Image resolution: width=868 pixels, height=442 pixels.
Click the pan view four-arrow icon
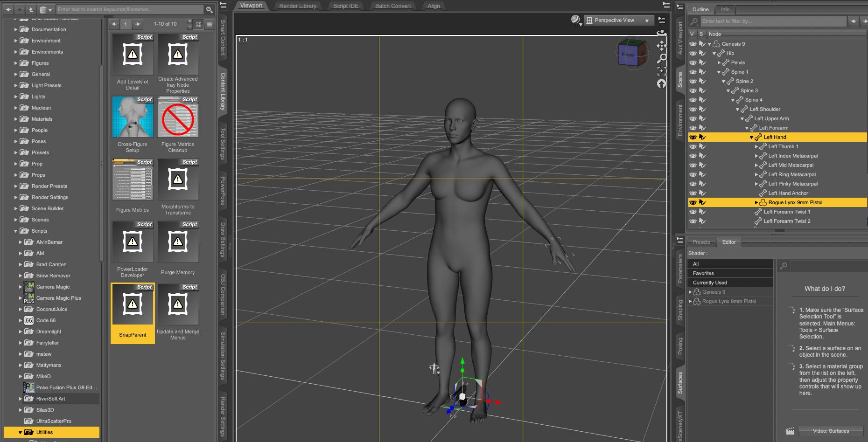coord(662,46)
